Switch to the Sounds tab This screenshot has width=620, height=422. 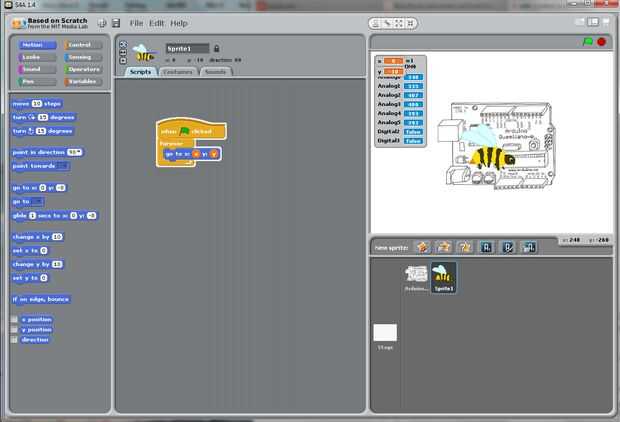pyautogui.click(x=215, y=72)
